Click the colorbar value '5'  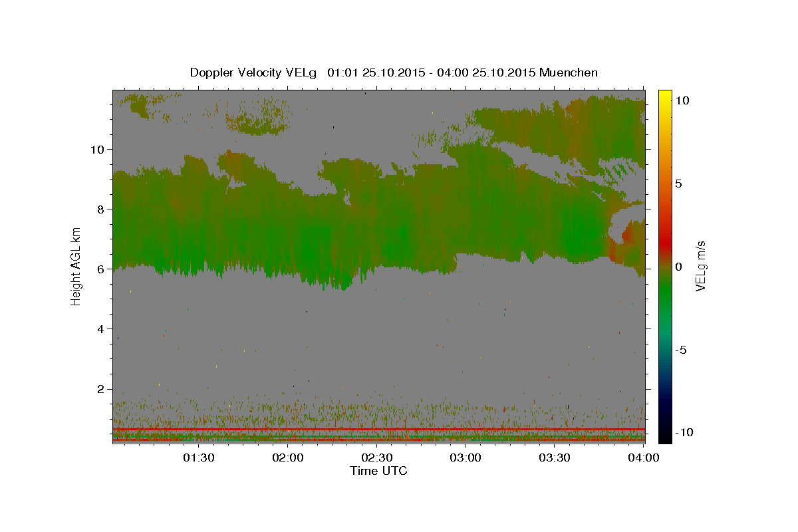click(680, 184)
